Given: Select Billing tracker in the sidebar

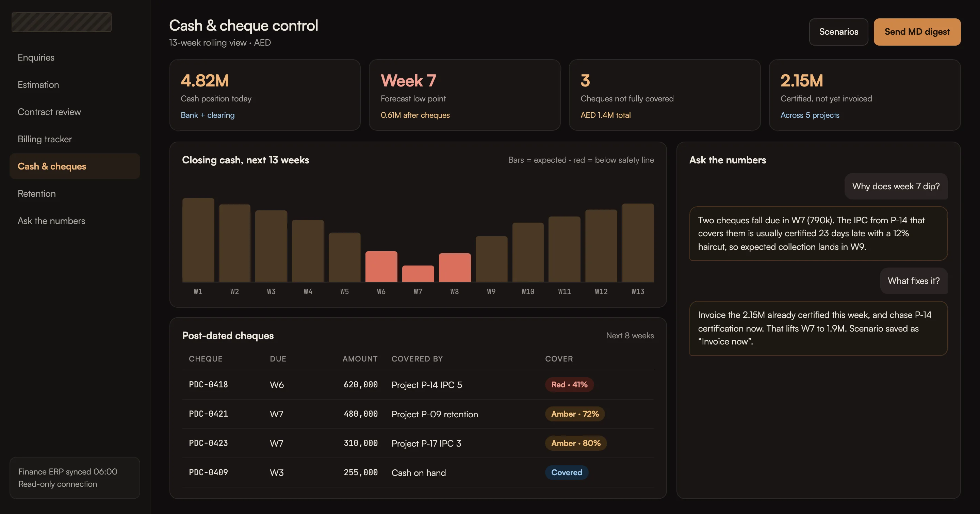Looking at the screenshot, I should tap(75, 139).
